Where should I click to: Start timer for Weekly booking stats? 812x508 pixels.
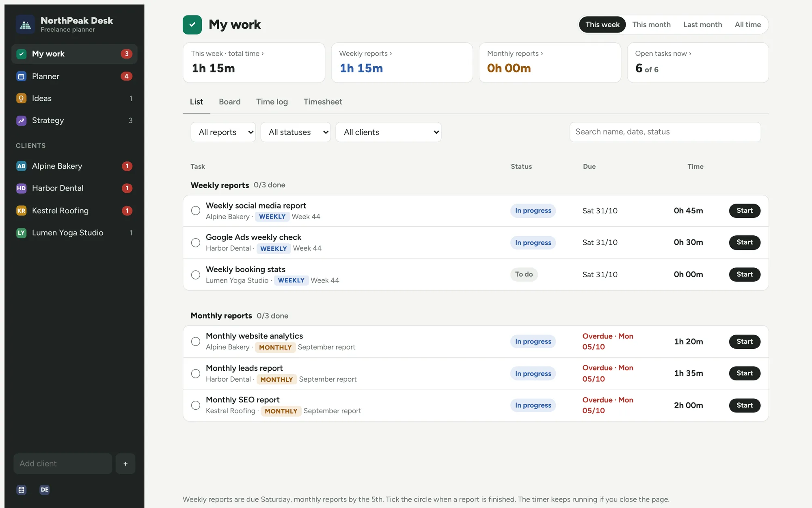point(745,274)
